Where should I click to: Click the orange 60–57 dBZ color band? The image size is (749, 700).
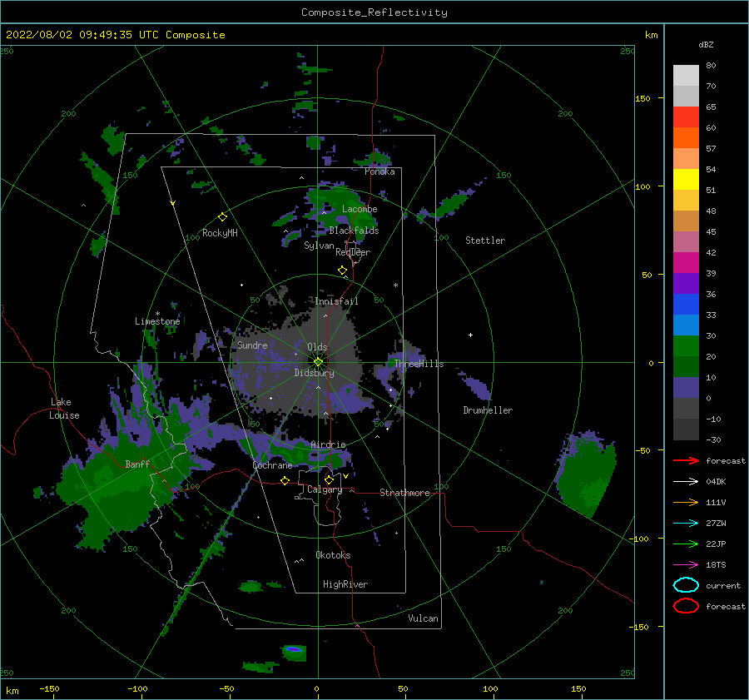[686, 138]
